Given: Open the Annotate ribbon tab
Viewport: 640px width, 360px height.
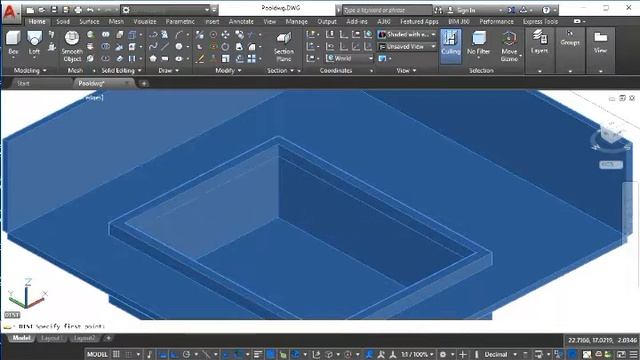Looking at the screenshot, I should coord(241,21).
